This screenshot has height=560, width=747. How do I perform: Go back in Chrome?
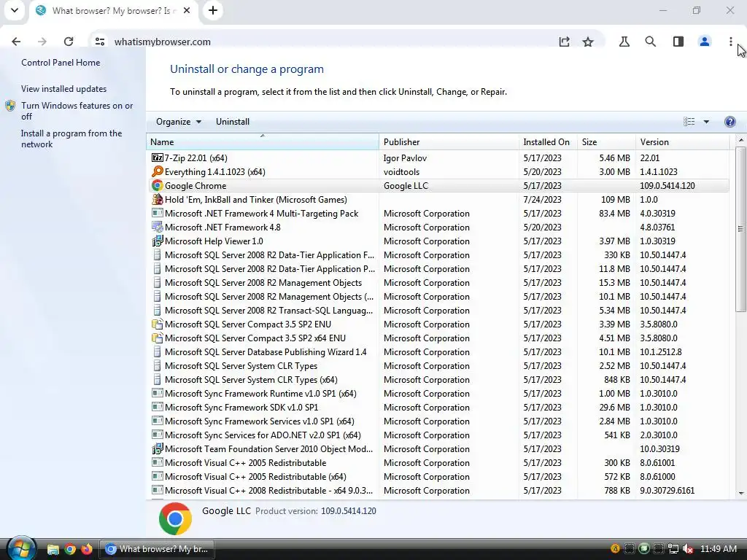click(16, 42)
